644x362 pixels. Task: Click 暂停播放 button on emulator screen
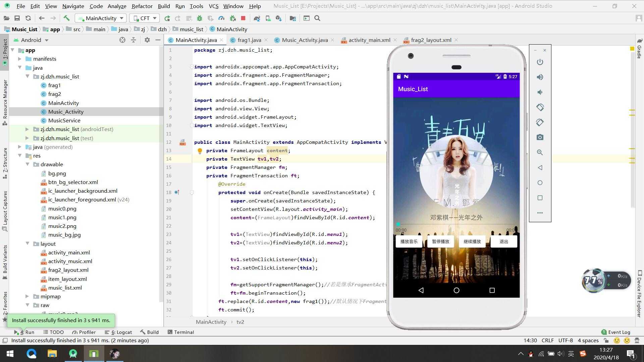point(440,241)
